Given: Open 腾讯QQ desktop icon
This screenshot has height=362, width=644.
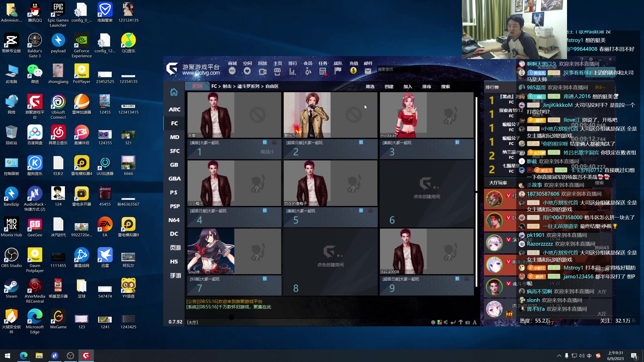Looking at the screenshot, I should point(35,12).
